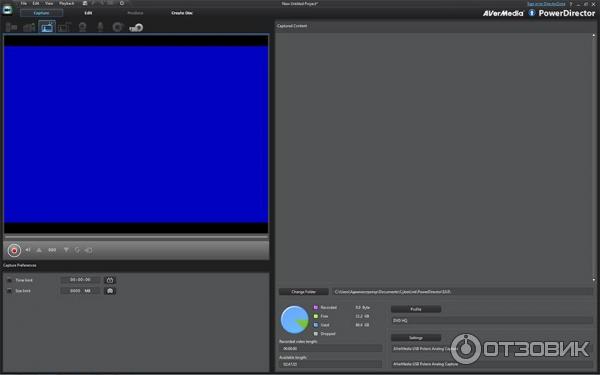Click the last icon in the record control bar
Viewport: 600px width, 375px height.
(x=88, y=250)
